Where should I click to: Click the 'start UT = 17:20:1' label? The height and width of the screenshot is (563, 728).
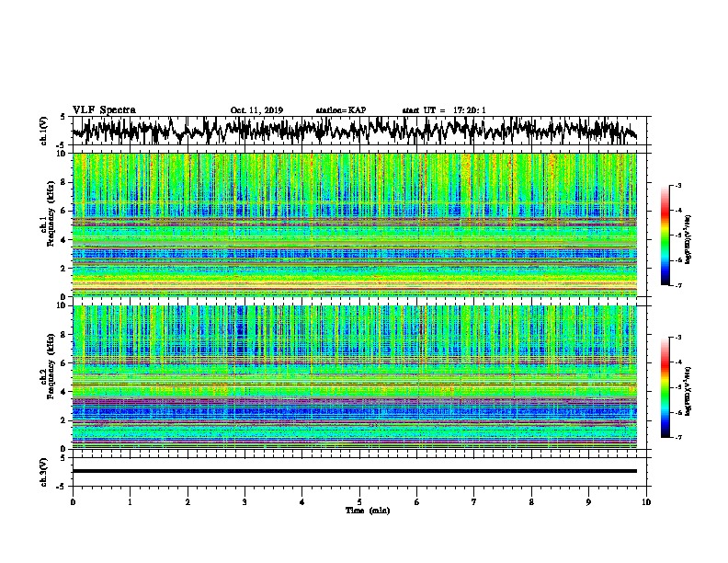point(444,110)
